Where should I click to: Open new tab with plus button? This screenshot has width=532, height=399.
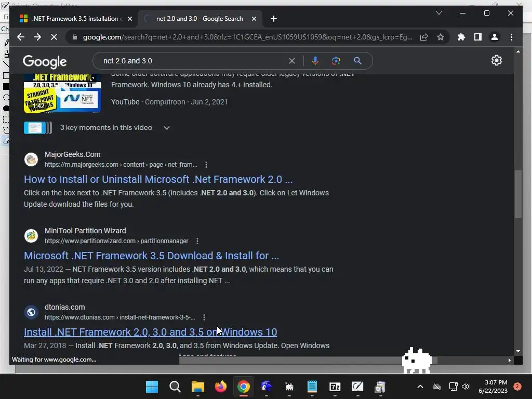[274, 19]
